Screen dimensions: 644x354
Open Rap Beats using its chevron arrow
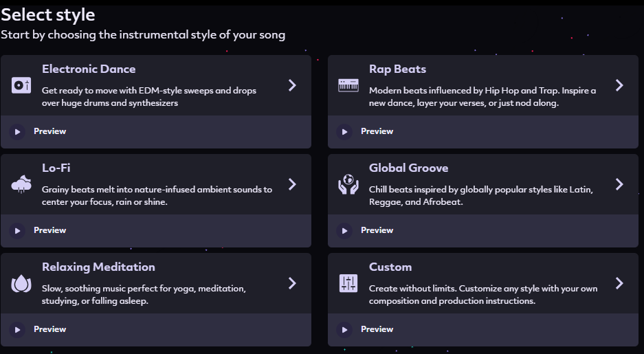pos(619,85)
